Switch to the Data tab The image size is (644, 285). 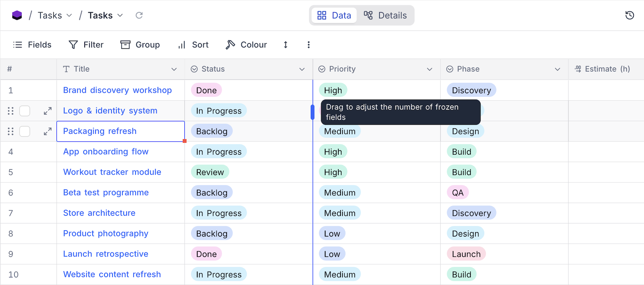(334, 15)
